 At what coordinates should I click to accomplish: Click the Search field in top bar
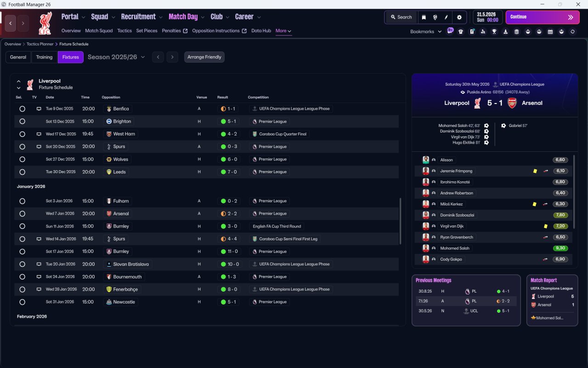[x=401, y=17]
